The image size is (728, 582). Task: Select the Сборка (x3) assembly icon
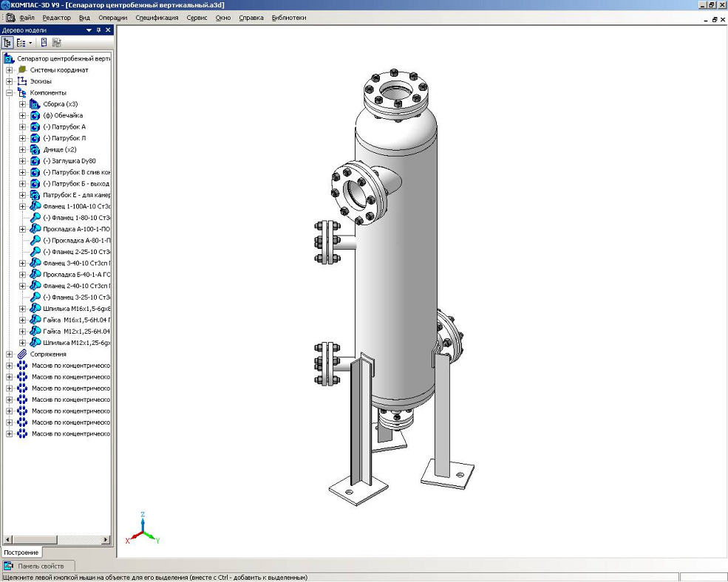coord(35,104)
